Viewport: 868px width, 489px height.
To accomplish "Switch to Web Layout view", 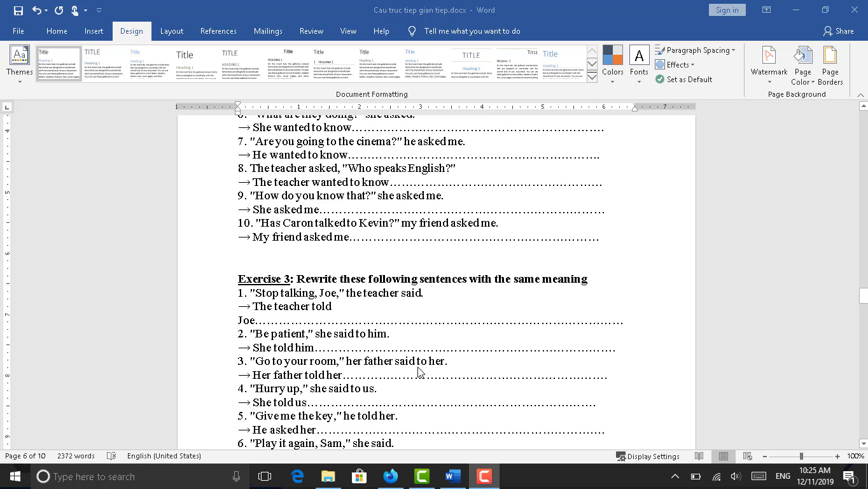I will [748, 456].
